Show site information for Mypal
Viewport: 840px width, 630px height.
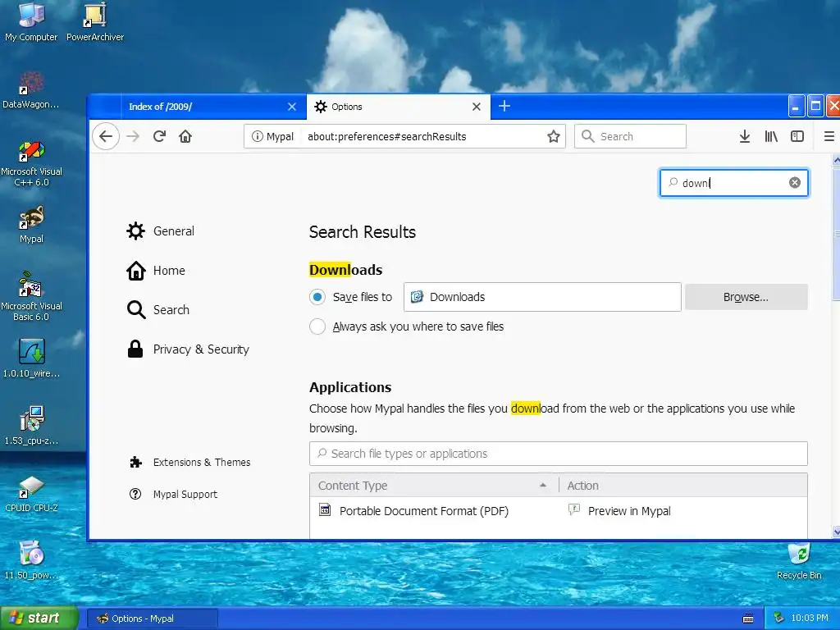(x=272, y=137)
